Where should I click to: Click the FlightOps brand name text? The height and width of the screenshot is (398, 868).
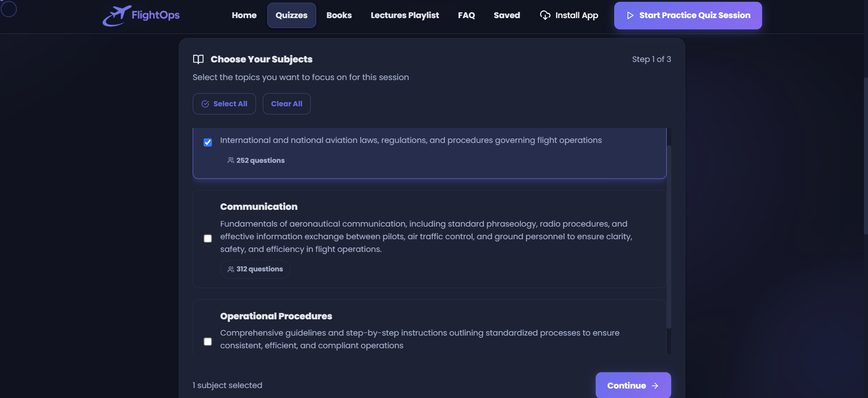tap(156, 15)
